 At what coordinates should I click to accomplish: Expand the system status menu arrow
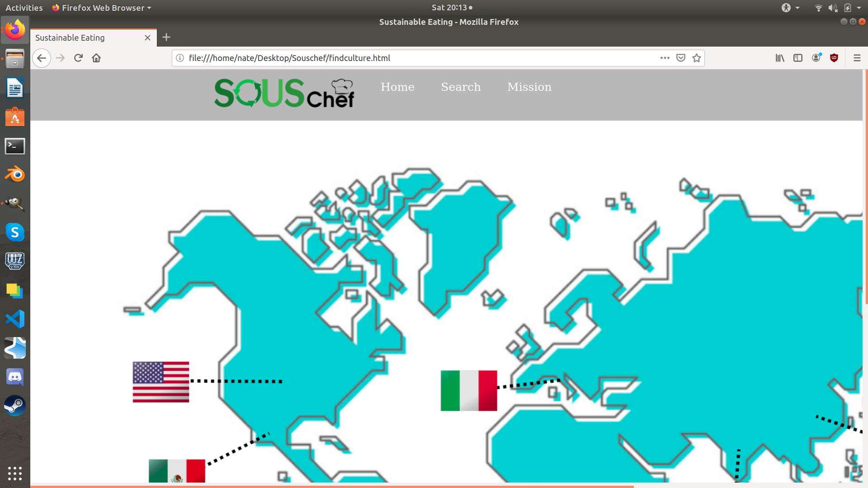(x=859, y=8)
